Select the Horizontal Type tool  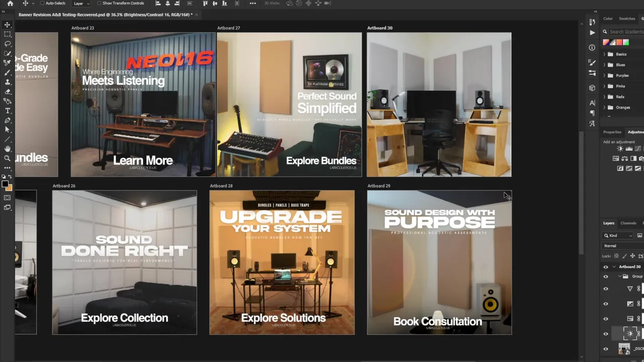click(8, 111)
